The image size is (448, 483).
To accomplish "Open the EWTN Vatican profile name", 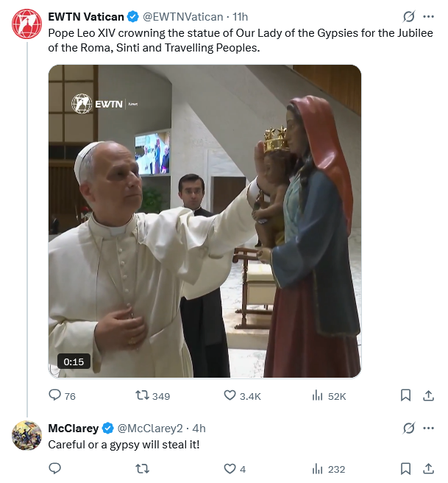I will [x=85, y=17].
